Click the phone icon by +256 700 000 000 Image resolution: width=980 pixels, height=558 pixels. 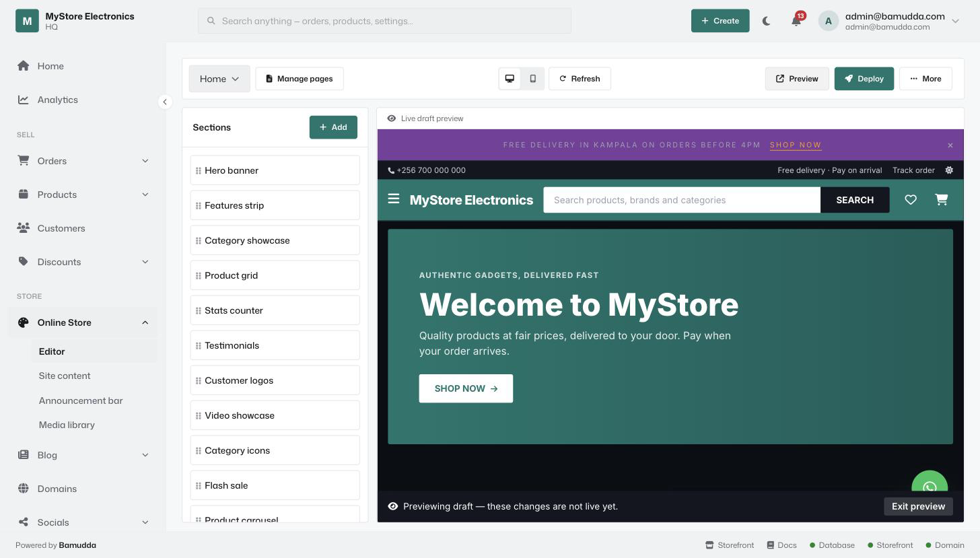[x=392, y=170]
